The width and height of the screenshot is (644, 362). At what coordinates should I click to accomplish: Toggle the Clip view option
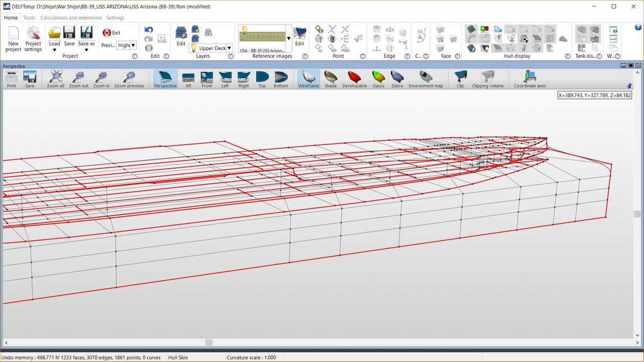coord(460,78)
